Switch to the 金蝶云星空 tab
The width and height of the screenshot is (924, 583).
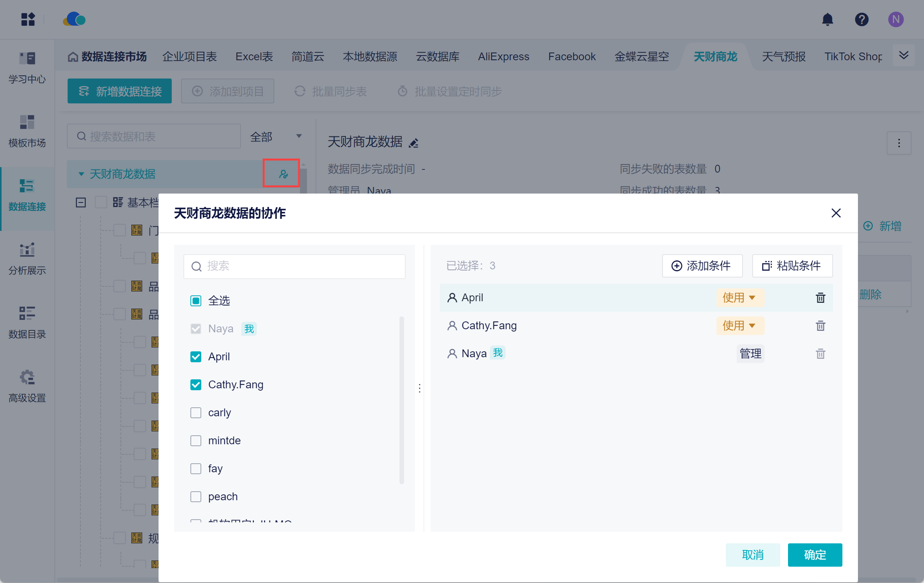(642, 57)
